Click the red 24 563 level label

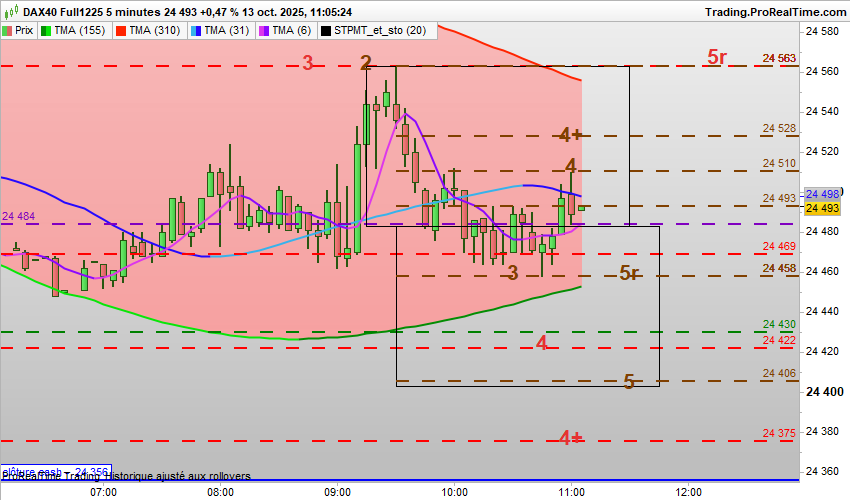pos(779,58)
